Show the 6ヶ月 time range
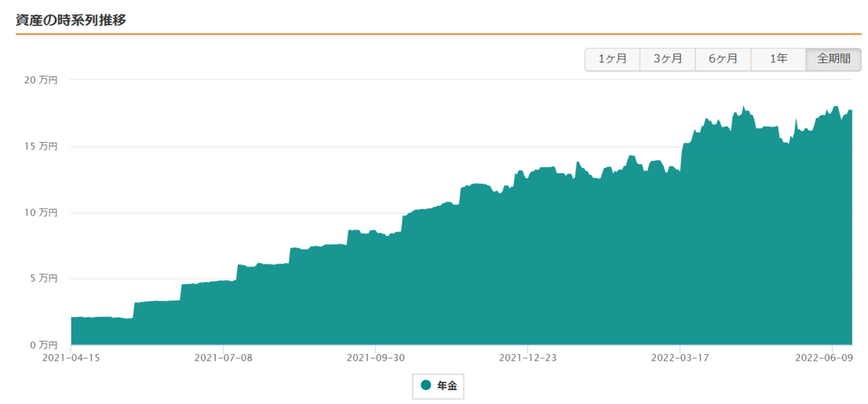 click(723, 59)
